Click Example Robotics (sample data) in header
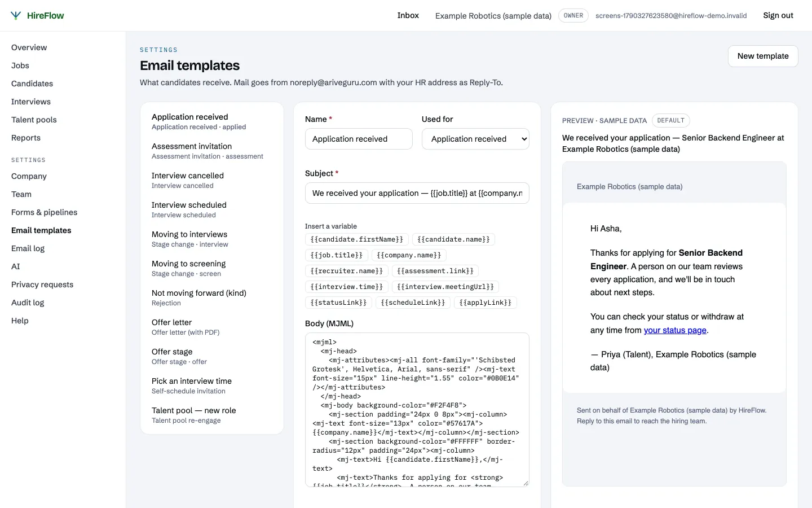The width and height of the screenshot is (812, 508). (x=493, y=16)
